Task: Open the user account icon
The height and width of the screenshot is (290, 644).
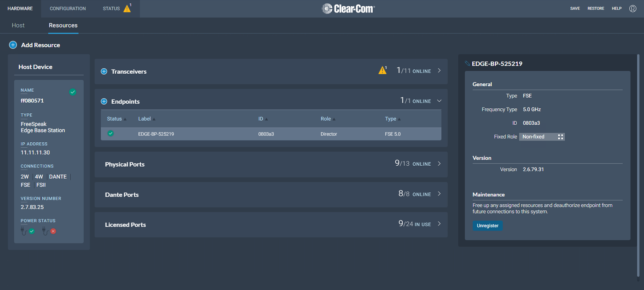Action: point(633,8)
